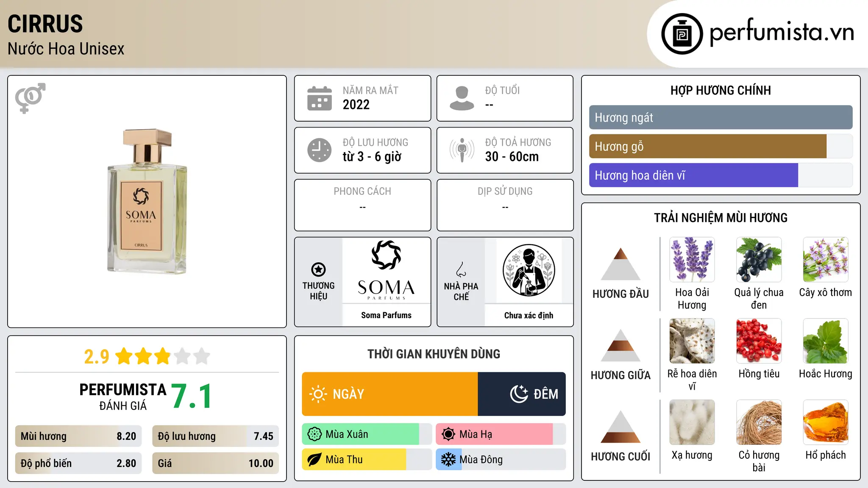Click the leaf icon for Mùa Thu
The width and height of the screenshot is (868, 488).
(x=314, y=460)
